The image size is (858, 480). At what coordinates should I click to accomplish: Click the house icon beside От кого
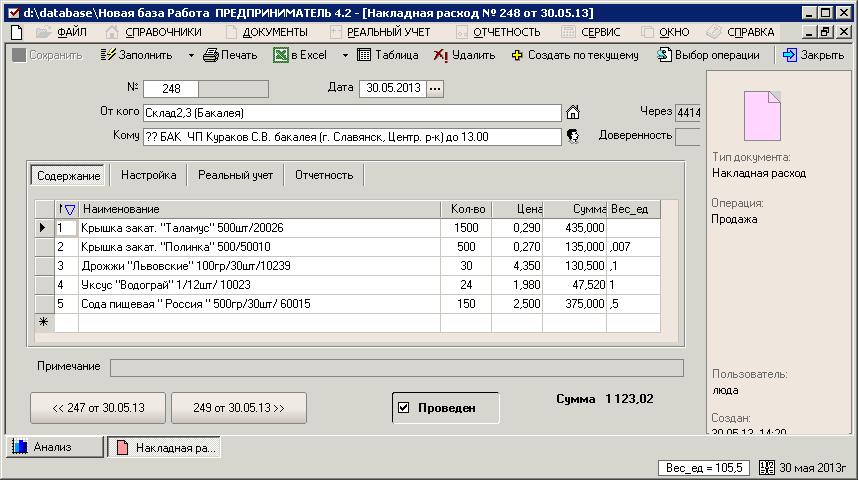pyautogui.click(x=573, y=112)
